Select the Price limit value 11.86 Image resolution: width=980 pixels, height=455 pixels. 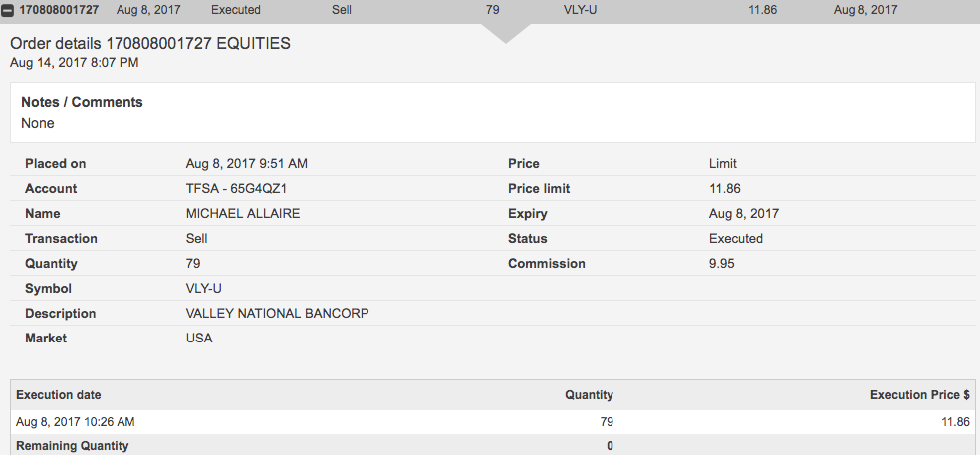point(724,189)
